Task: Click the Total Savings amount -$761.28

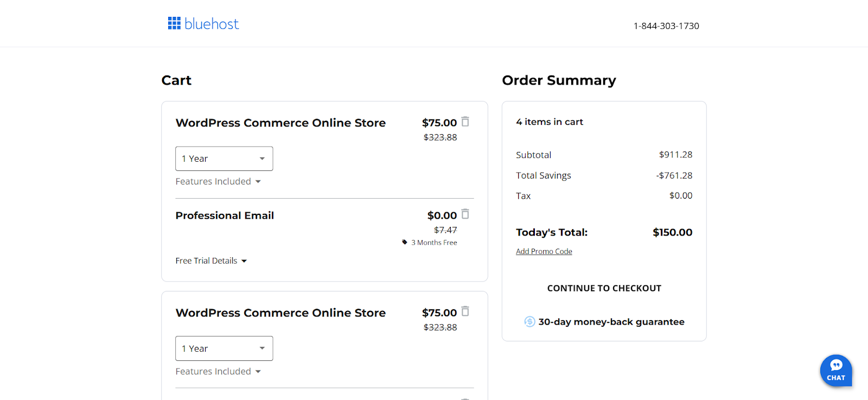Action: [x=674, y=175]
